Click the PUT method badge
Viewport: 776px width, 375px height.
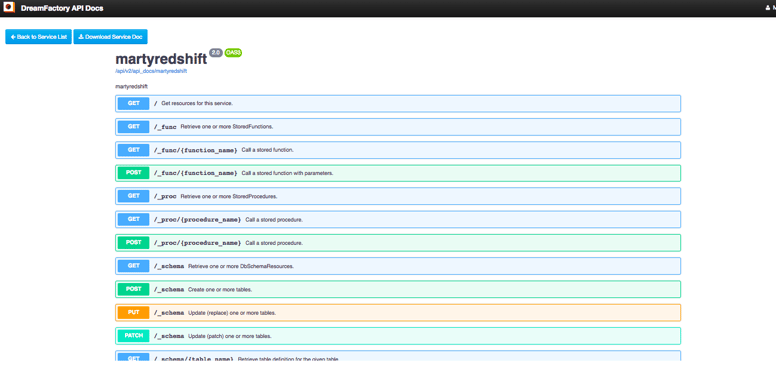(x=133, y=312)
